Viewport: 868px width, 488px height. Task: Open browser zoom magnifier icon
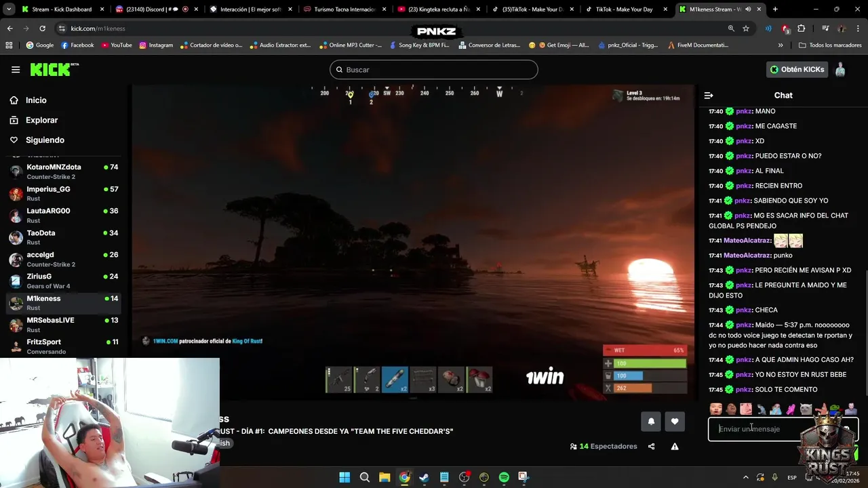tap(731, 28)
